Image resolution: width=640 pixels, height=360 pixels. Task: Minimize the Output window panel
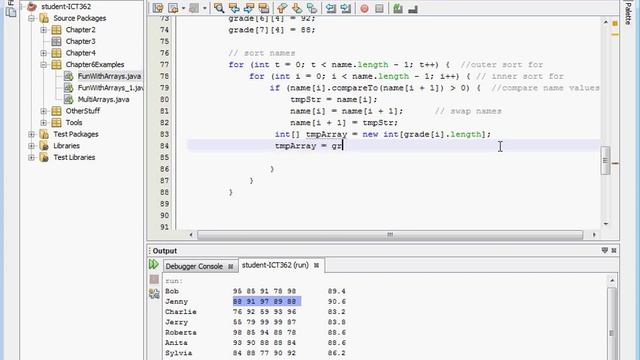pyautogui.click(x=604, y=251)
